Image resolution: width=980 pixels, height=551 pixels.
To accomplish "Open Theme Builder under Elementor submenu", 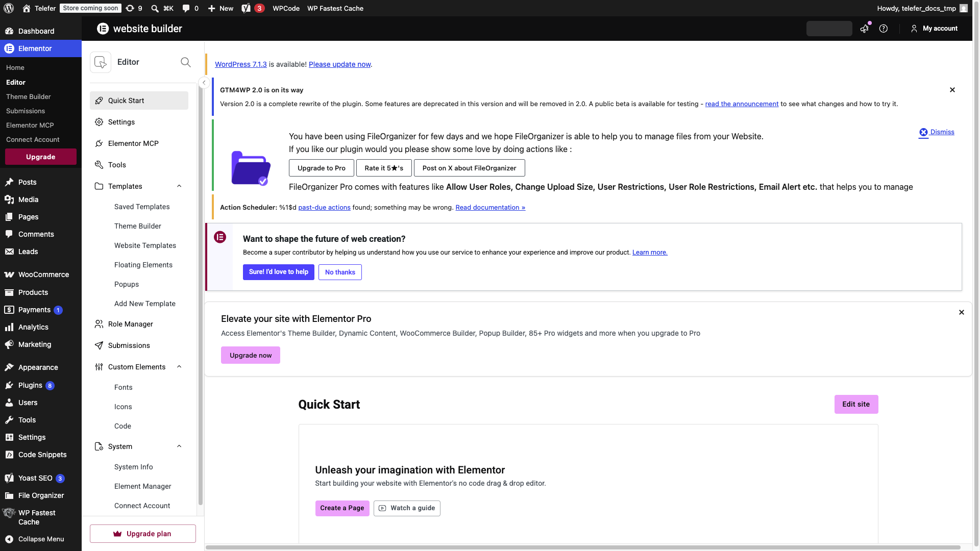I will pyautogui.click(x=29, y=96).
